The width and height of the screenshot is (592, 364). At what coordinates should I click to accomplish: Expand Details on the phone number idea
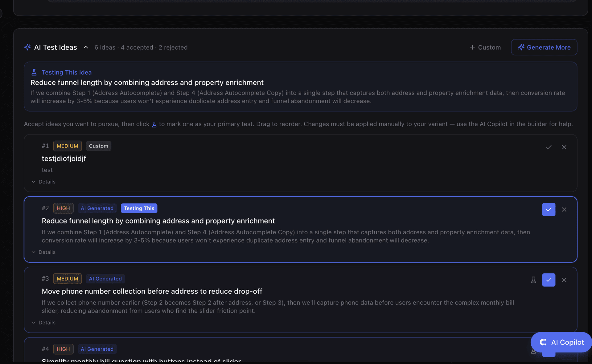43,322
